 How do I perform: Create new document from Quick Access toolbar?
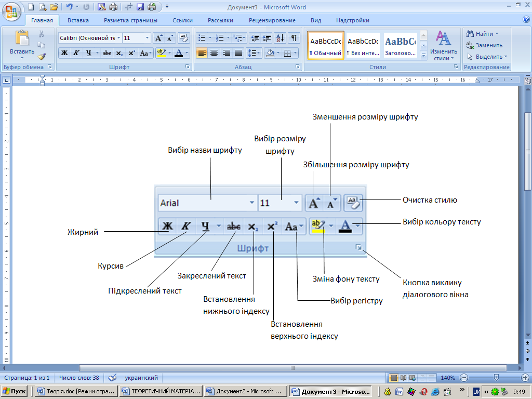31,7
